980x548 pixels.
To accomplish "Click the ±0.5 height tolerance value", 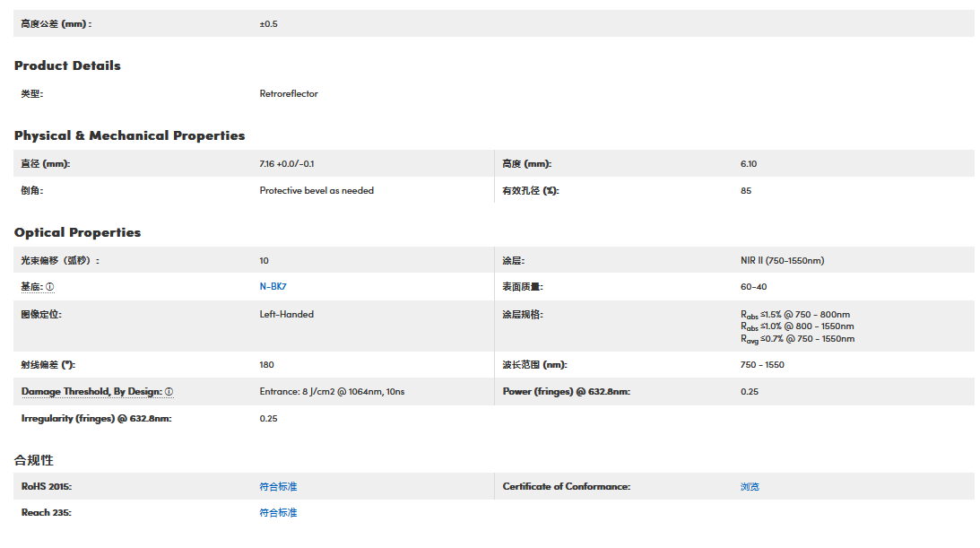I will click(268, 23).
